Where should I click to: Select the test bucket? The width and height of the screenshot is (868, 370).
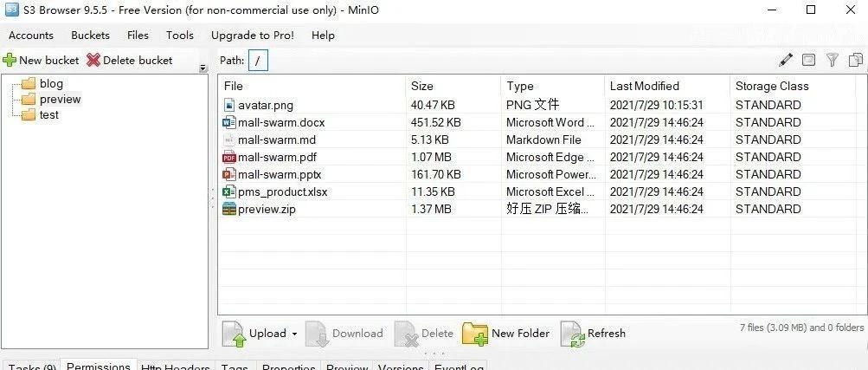[x=49, y=114]
